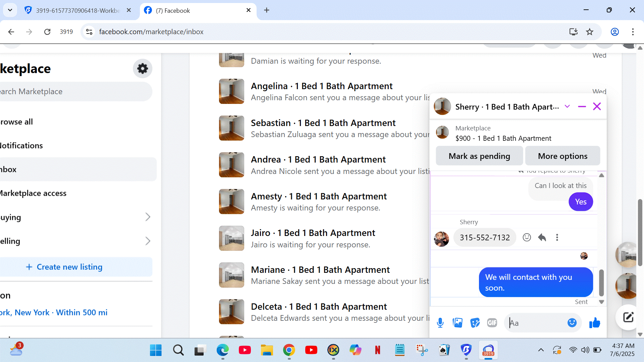
Task: Open more actions for Sherry's message
Action: (557, 238)
